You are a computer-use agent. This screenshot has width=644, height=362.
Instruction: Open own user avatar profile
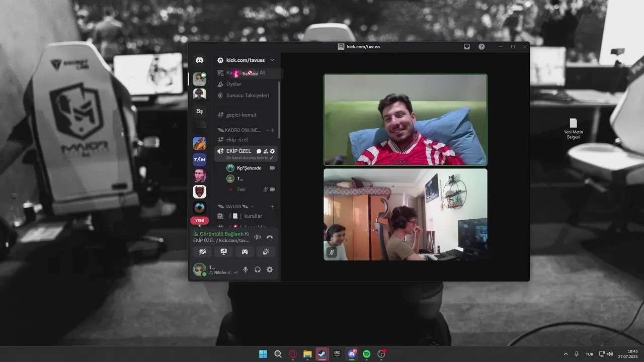point(199,269)
